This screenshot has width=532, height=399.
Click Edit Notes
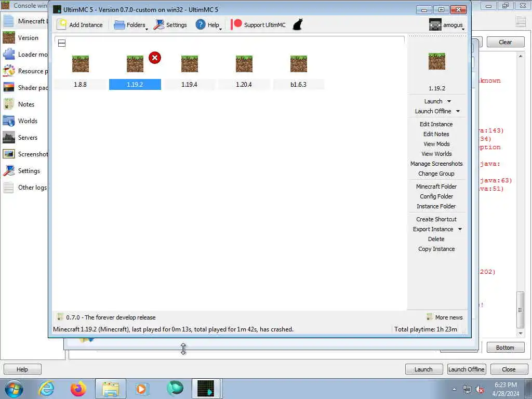click(436, 134)
